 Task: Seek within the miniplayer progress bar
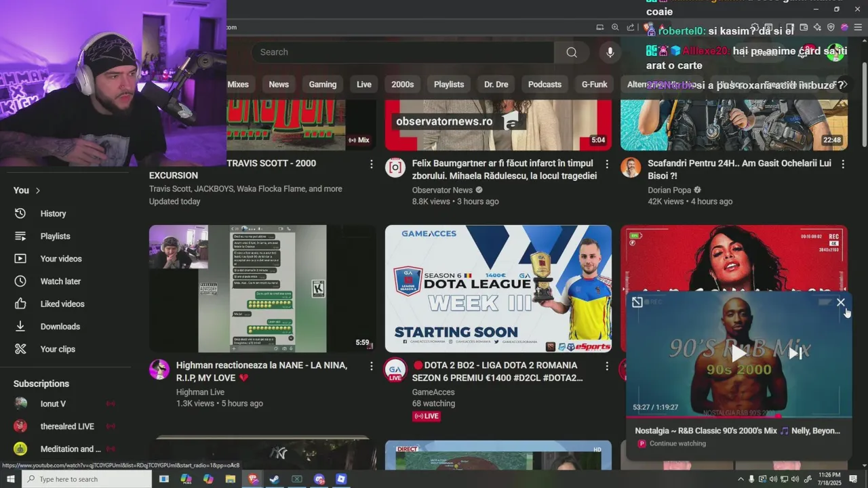pos(738,417)
